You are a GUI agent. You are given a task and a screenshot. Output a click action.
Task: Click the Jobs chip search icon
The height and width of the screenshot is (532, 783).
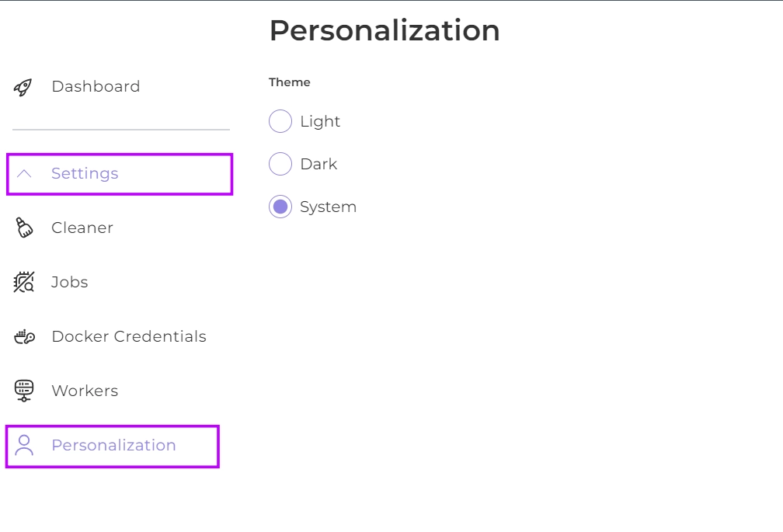pyautogui.click(x=24, y=282)
